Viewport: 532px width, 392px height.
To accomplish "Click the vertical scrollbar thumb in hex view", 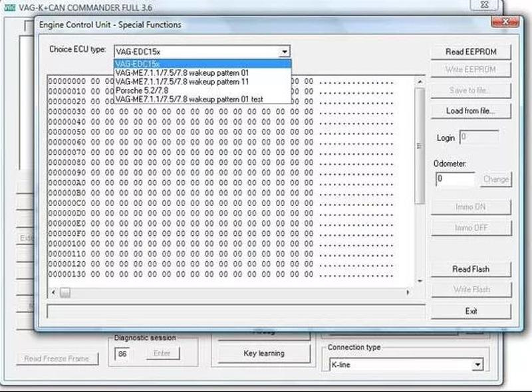I will point(420,146).
